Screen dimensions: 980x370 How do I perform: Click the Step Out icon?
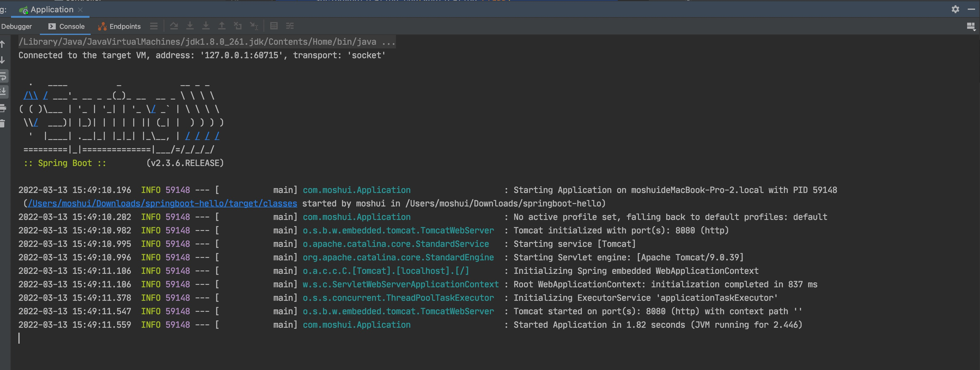[222, 26]
